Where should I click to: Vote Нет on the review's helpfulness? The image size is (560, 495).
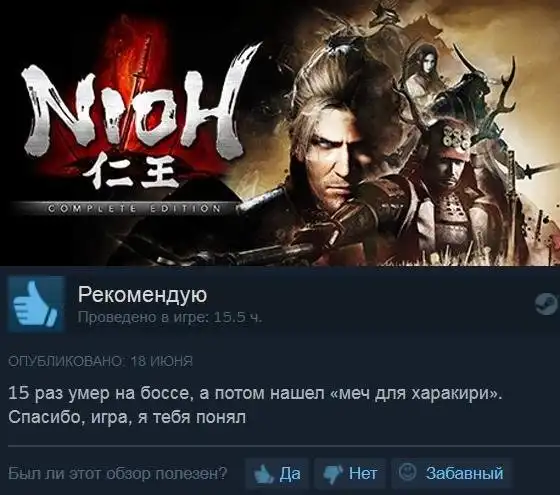[x=350, y=474]
